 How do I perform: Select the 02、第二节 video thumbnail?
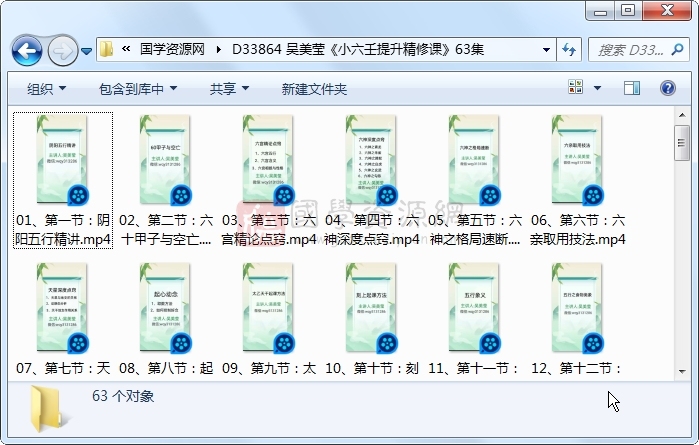tap(165, 160)
